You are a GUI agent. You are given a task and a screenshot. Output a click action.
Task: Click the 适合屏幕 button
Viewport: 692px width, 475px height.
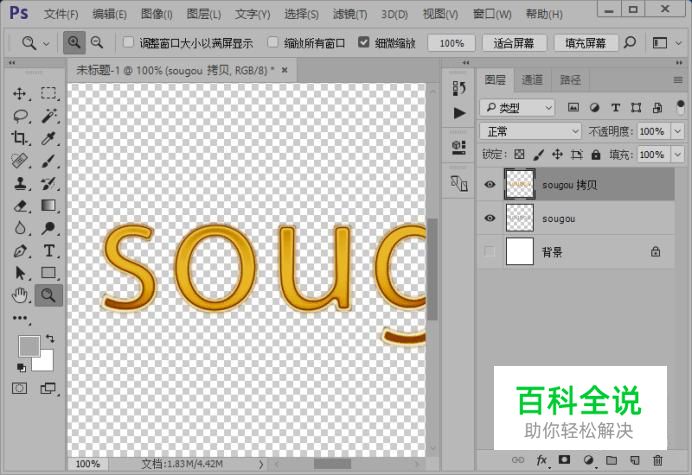pyautogui.click(x=514, y=43)
